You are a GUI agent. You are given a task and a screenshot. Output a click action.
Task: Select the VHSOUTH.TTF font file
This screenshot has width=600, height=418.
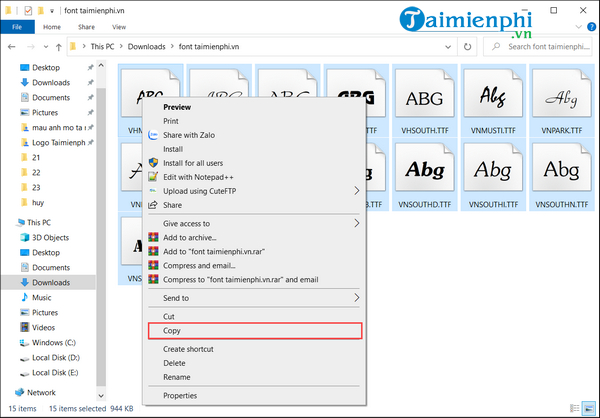[424, 101]
